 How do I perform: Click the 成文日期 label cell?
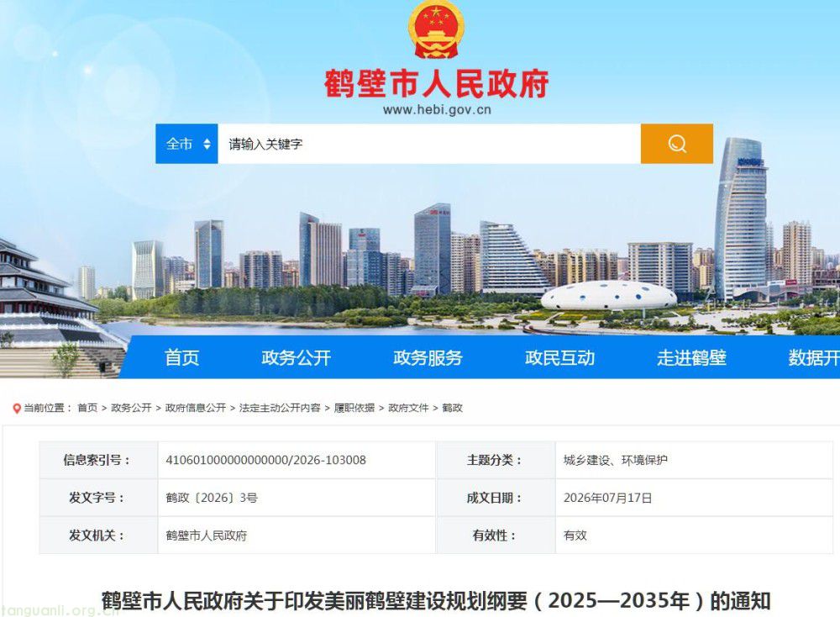point(496,498)
